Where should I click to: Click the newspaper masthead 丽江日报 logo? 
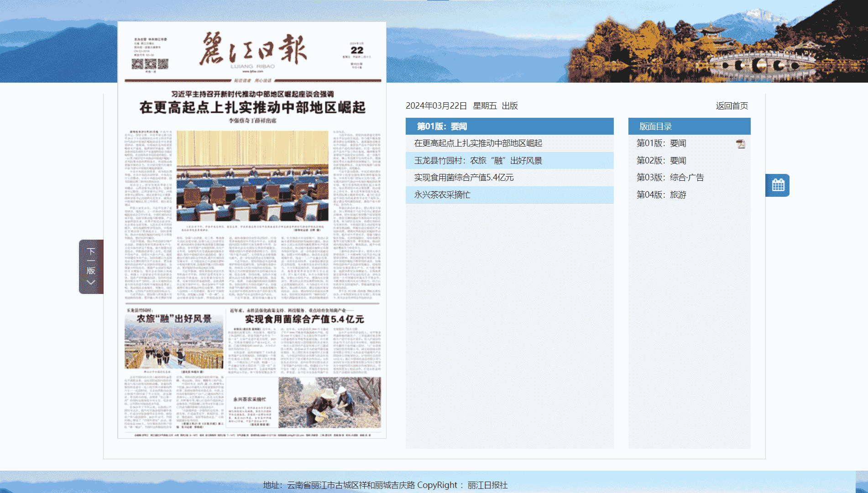253,48
